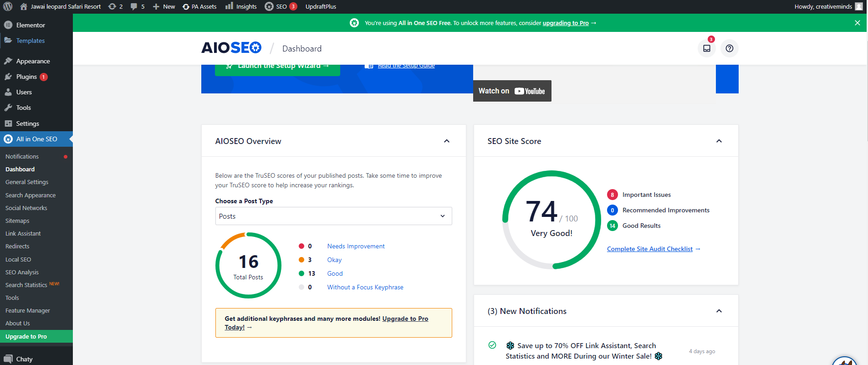The width and height of the screenshot is (868, 365).
Task: Click the Okay posts link
Action: tap(334, 260)
